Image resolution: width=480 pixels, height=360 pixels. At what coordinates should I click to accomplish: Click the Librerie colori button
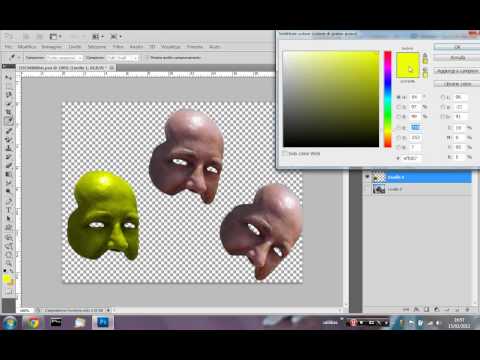pos(457,84)
